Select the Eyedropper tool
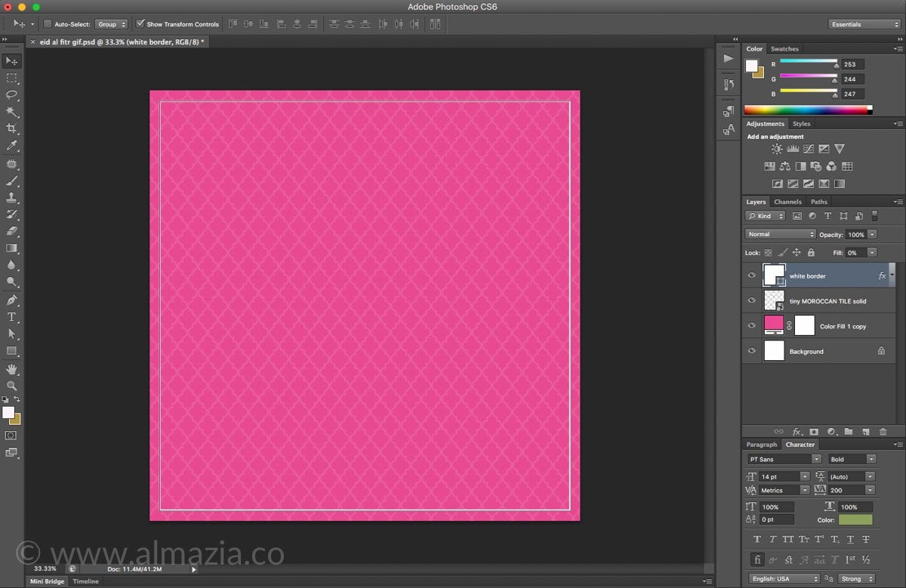Screen dimensions: 906x588 [x=12, y=146]
